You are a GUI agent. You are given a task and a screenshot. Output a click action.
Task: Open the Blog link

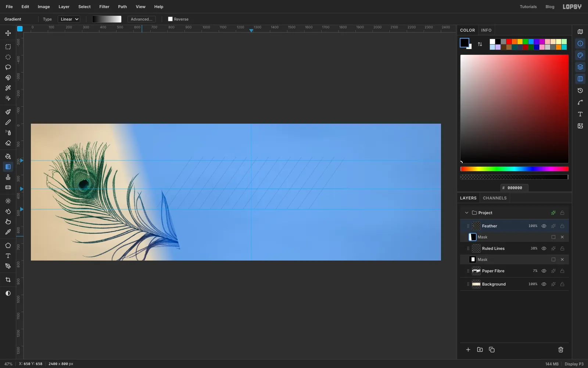pyautogui.click(x=550, y=7)
